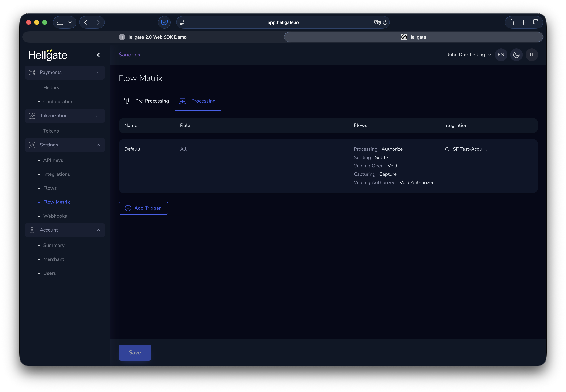The height and width of the screenshot is (392, 566).
Task: Open the Sandbox breadcrumb link
Action: [129, 55]
